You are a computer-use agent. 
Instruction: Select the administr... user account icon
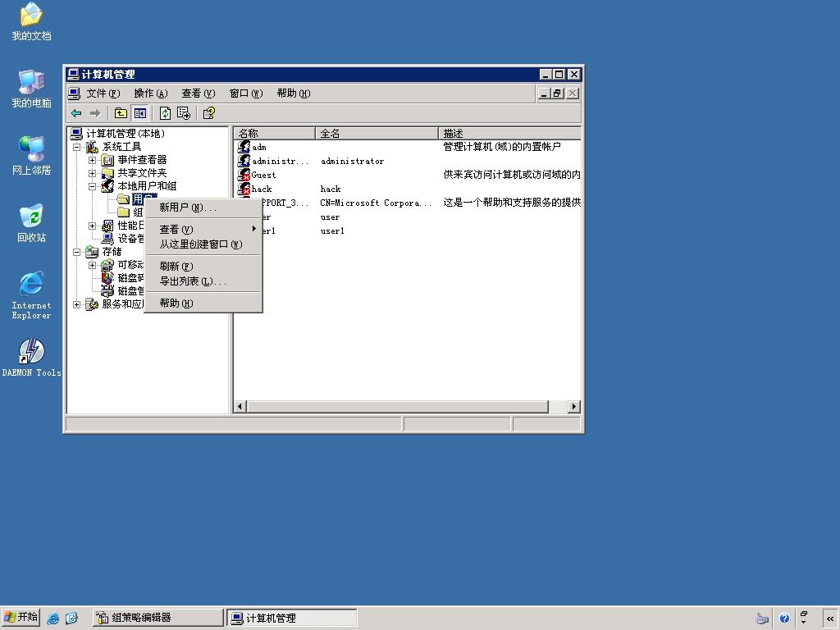244,160
